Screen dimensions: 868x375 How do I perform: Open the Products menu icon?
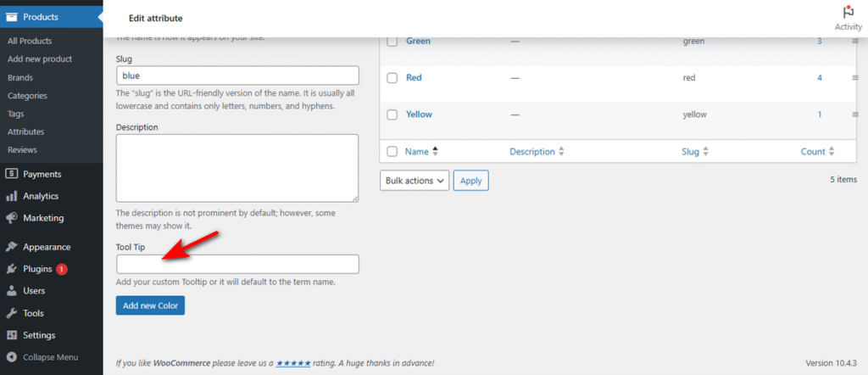point(11,17)
